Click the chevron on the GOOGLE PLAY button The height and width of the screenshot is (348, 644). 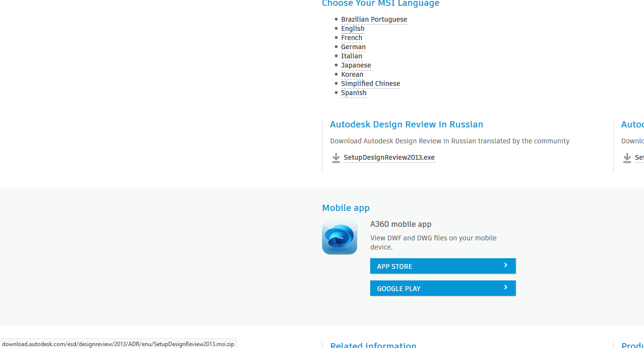(x=506, y=288)
